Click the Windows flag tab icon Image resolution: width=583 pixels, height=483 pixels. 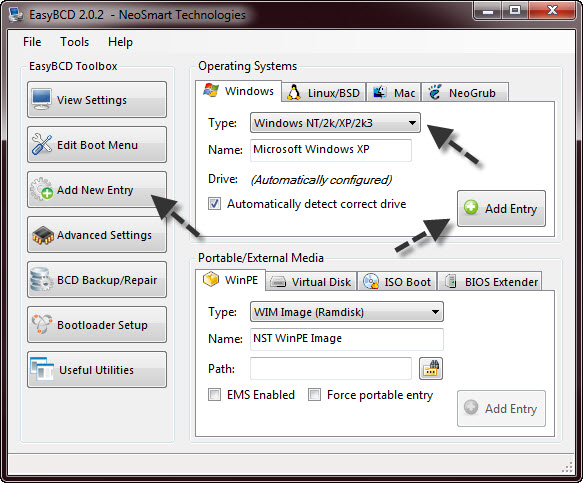coord(211,90)
